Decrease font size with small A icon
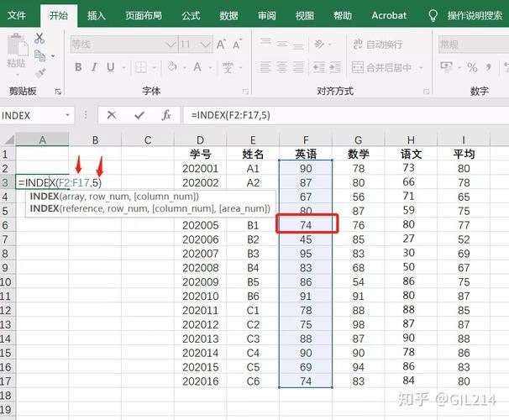 [x=237, y=45]
